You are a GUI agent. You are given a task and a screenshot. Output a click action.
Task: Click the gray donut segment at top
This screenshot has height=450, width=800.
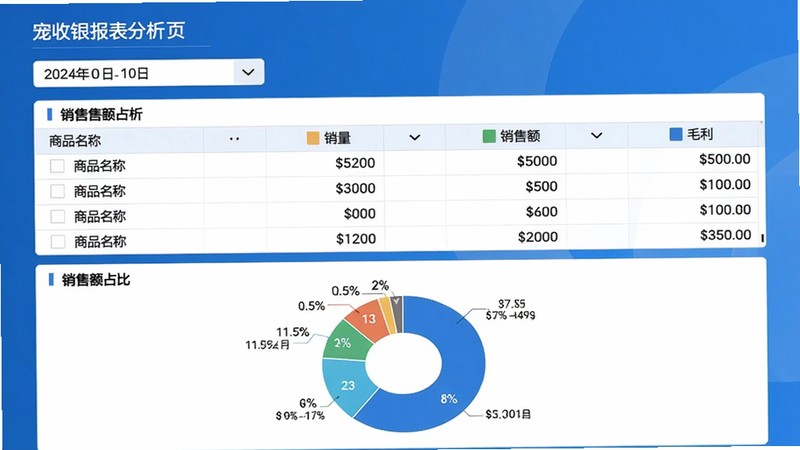point(397,314)
